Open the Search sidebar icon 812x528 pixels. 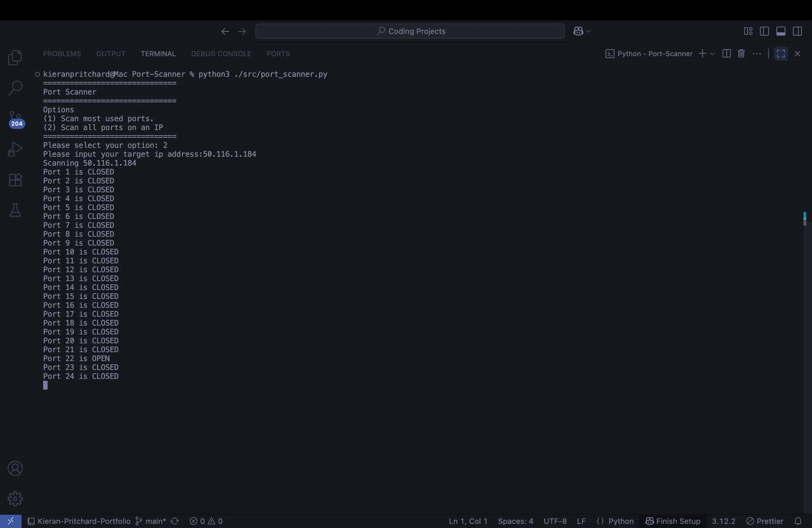coord(15,88)
